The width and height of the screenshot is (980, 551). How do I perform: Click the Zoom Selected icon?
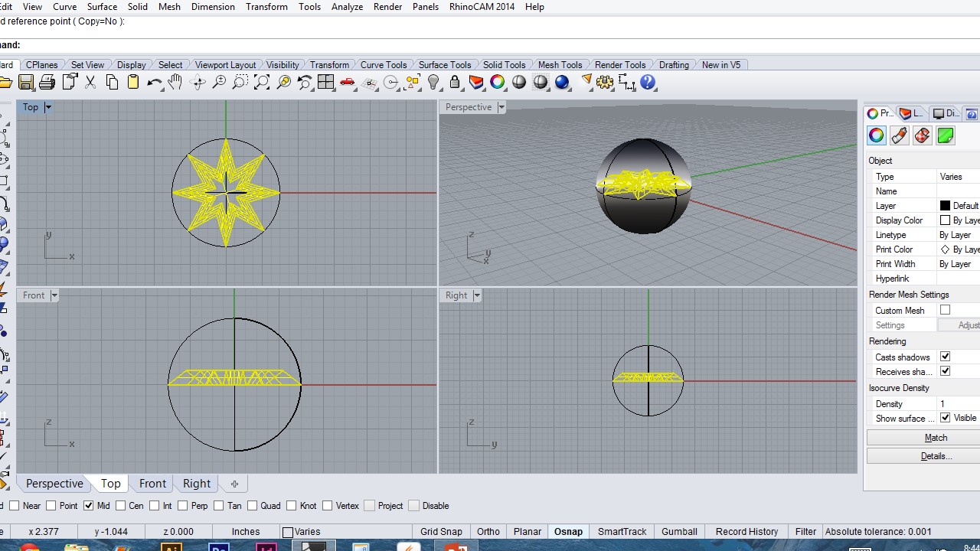[x=283, y=82]
